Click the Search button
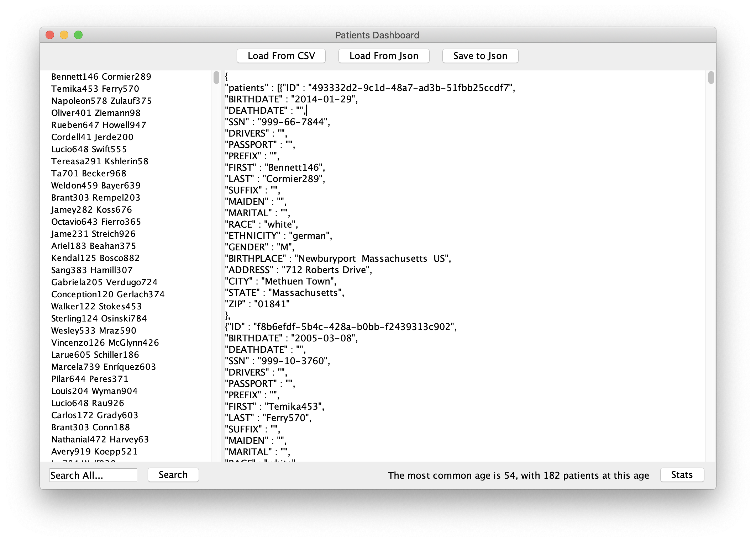Viewport: 756px width, 542px height. click(173, 475)
